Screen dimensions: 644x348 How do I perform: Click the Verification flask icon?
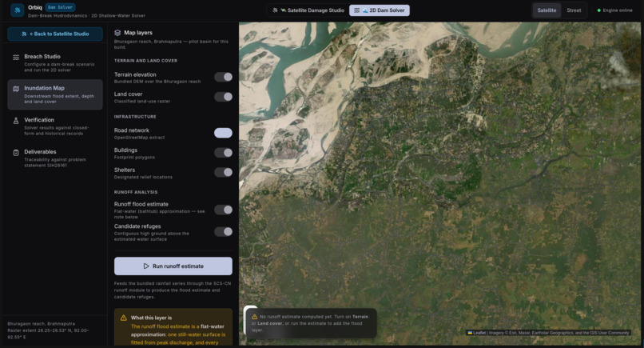pyautogui.click(x=16, y=121)
